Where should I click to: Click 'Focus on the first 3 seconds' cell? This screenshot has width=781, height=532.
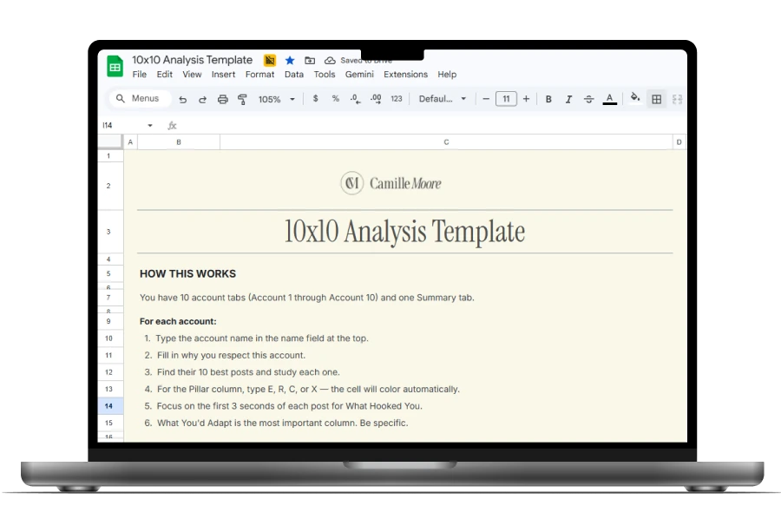(x=283, y=406)
